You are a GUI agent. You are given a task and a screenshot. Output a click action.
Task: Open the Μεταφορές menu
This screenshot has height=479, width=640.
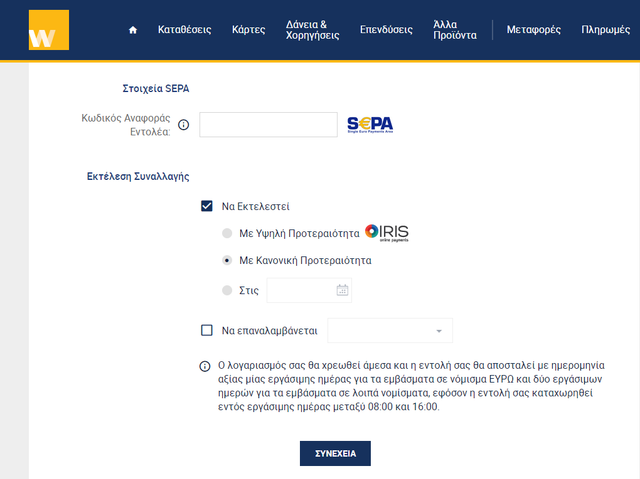click(533, 30)
